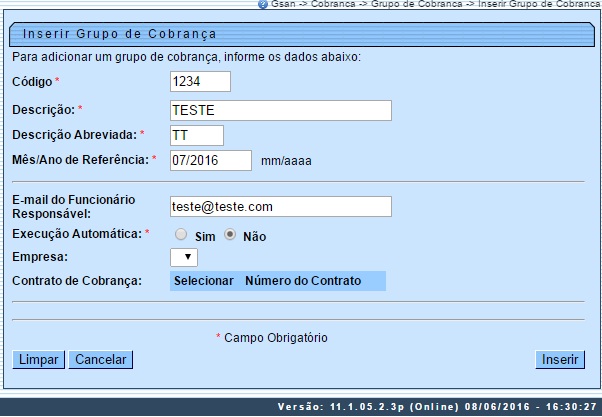Focus the Mês/Ano de Referência field
Image resolution: width=602 pixels, height=417 pixels.
pos(211,161)
